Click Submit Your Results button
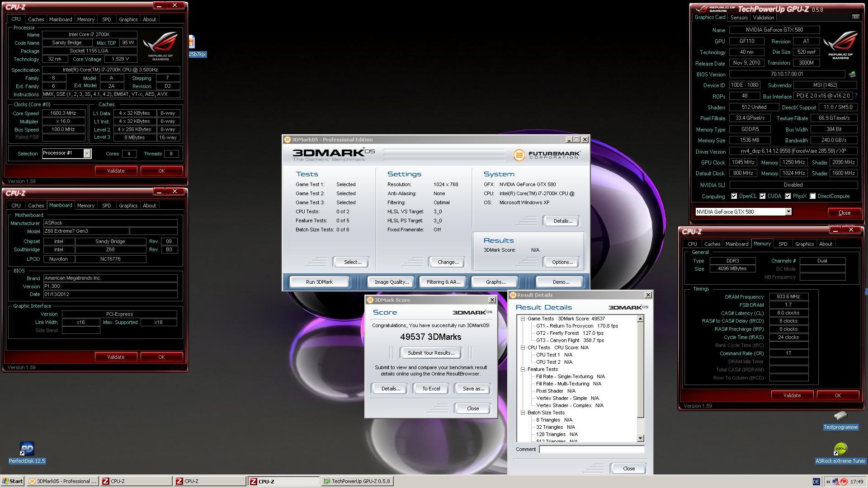 point(431,353)
